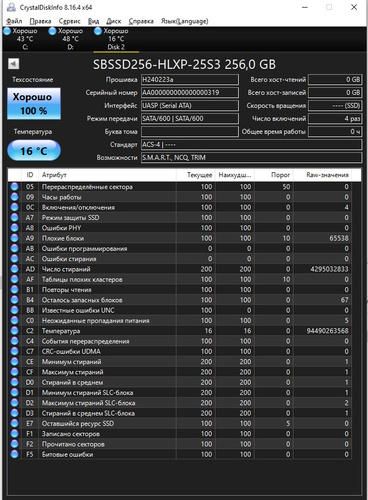Click the empty Буква тома field
The width and height of the screenshot is (368, 500).
click(190, 132)
